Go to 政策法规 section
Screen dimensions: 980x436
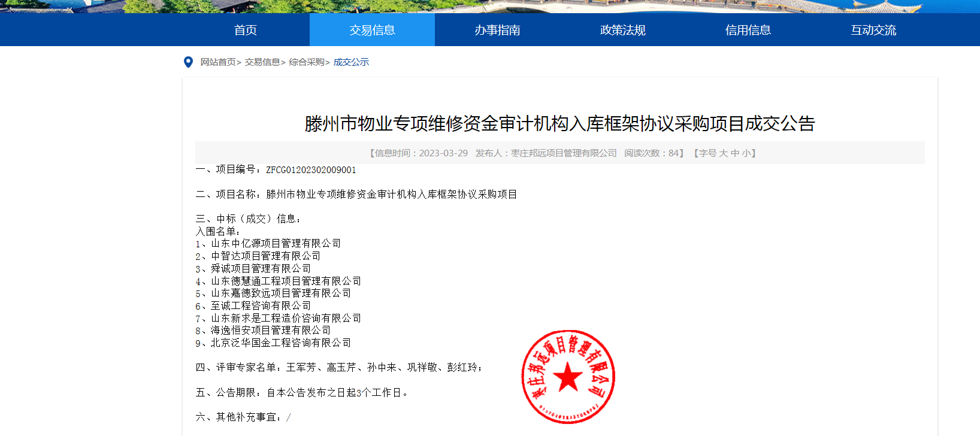[x=623, y=30]
